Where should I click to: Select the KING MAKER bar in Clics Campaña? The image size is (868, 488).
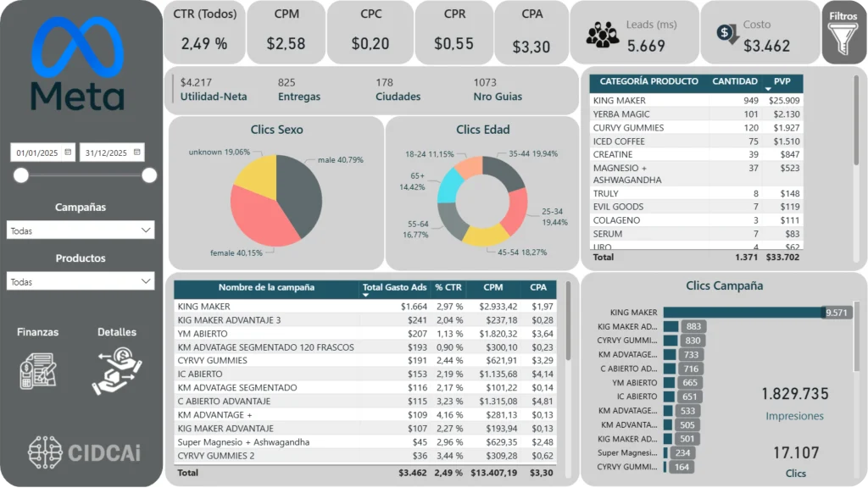744,313
